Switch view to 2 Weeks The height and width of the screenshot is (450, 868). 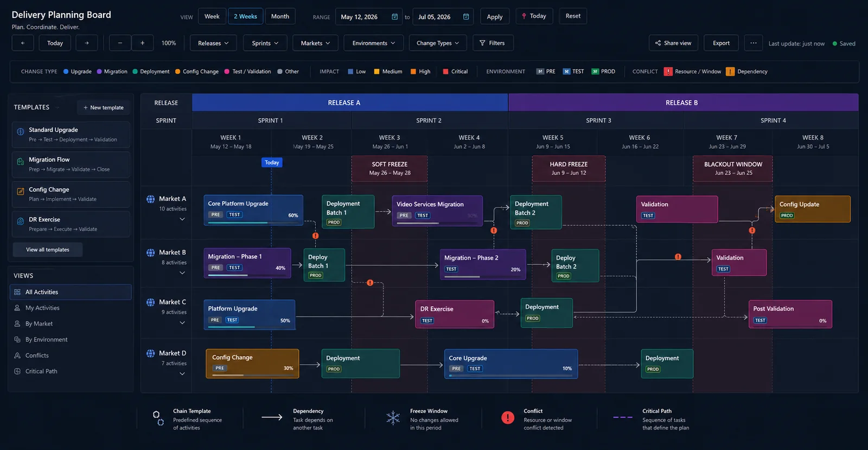click(246, 16)
